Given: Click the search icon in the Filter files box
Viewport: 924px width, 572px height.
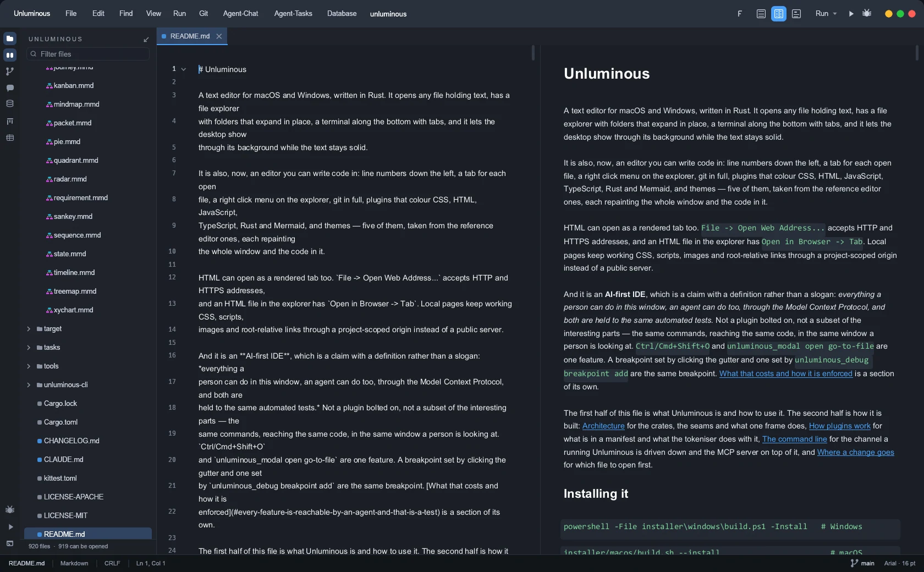Looking at the screenshot, I should 34,54.
